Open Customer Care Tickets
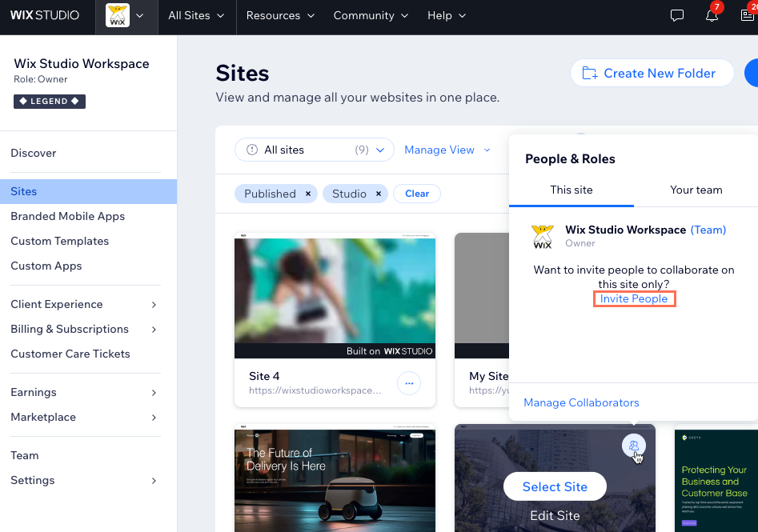Image resolution: width=758 pixels, height=532 pixels. (x=70, y=354)
